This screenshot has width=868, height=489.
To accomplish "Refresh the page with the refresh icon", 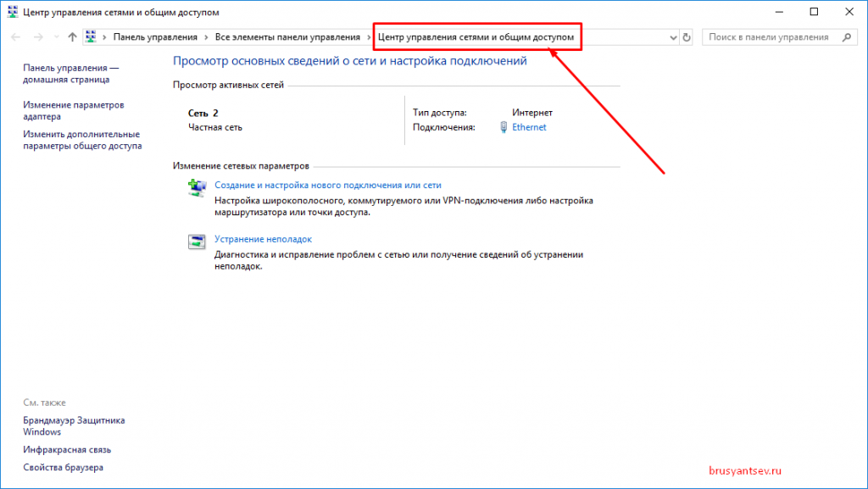I will pyautogui.click(x=687, y=37).
